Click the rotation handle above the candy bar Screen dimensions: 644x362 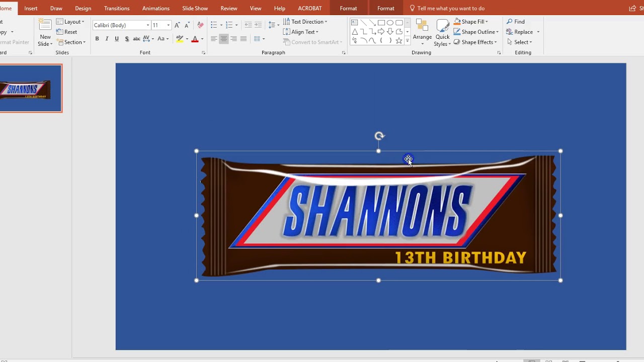click(379, 136)
